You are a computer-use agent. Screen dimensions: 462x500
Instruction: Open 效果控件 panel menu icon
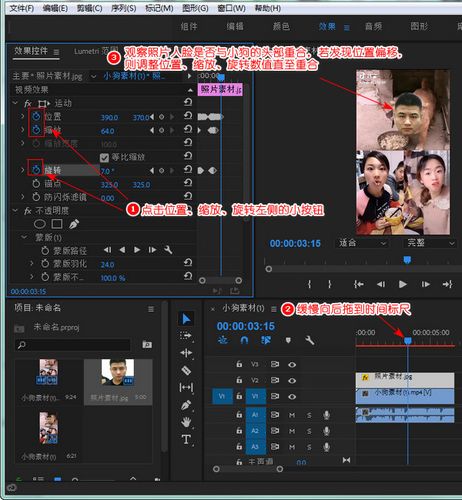pos(56,52)
